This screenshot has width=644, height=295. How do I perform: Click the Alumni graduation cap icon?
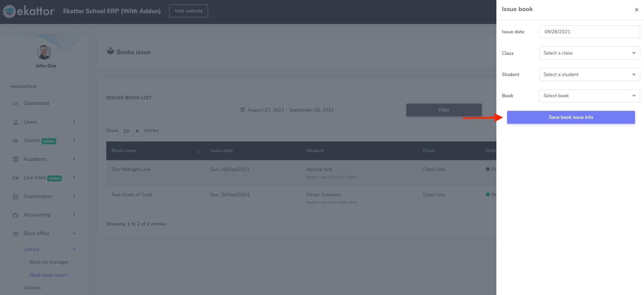[x=15, y=141]
